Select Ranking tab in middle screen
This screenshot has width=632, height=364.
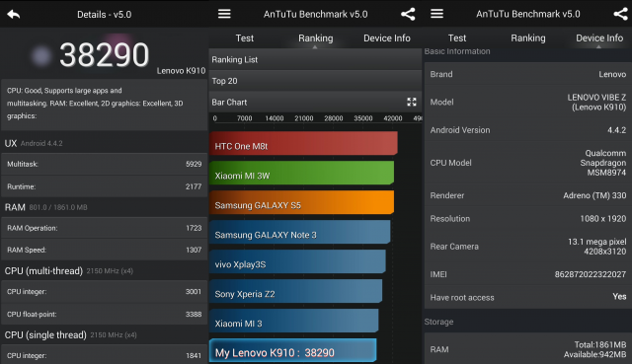[x=316, y=38]
